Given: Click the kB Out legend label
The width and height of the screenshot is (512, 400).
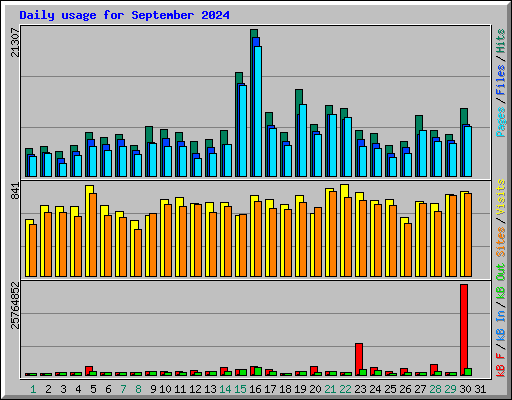Looking at the screenshot, I should (x=501, y=282).
